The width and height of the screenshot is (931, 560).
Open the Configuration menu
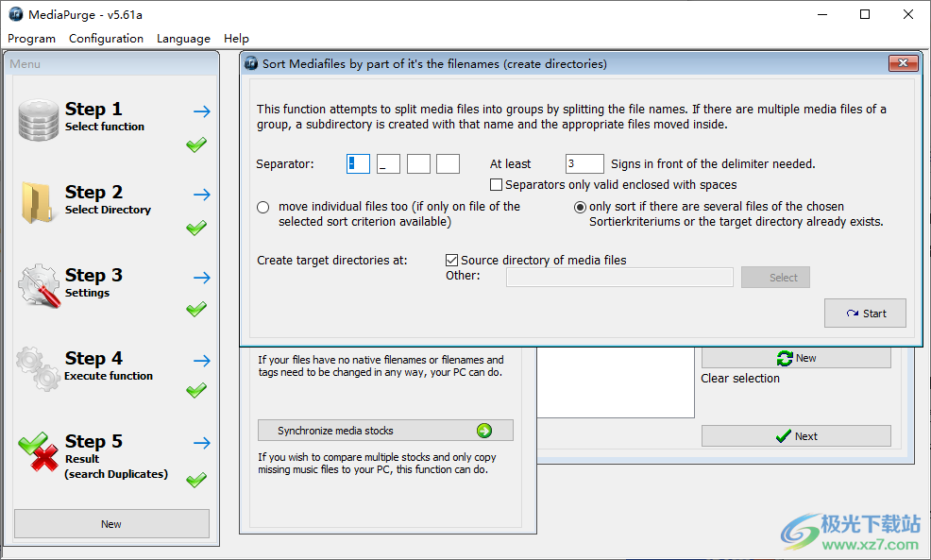pos(107,39)
